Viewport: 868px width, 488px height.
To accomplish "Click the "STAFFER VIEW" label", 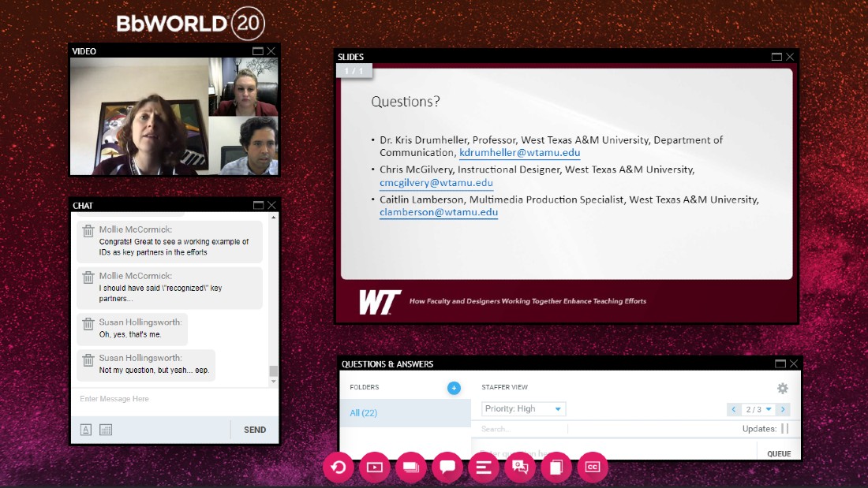I will point(504,387).
